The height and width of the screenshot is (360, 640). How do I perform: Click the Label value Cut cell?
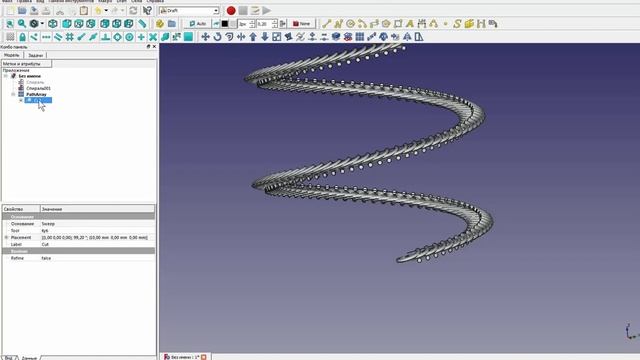[x=98, y=244]
